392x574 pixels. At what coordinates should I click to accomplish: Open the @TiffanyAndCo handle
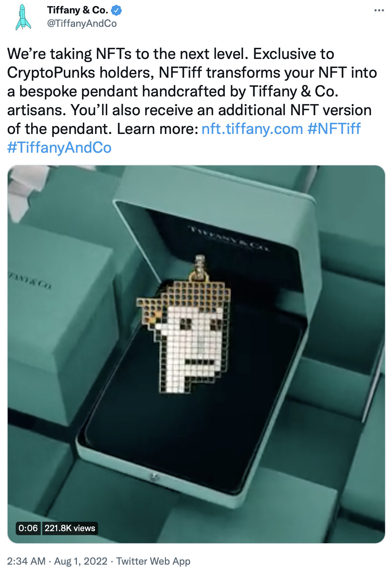82,23
